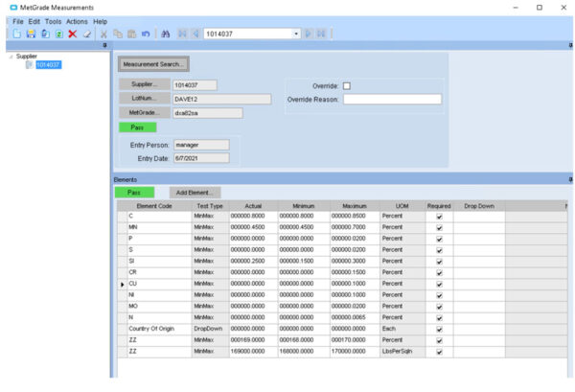Click the Cut scissors icon

(104, 34)
